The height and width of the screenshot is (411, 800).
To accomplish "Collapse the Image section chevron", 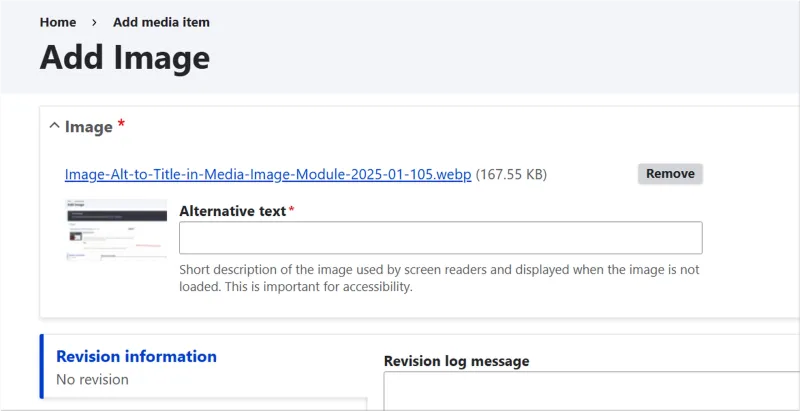I will (x=54, y=126).
